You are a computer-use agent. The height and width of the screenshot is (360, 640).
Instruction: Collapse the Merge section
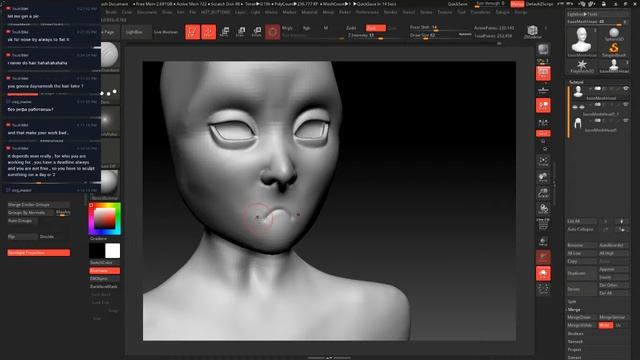click(573, 310)
